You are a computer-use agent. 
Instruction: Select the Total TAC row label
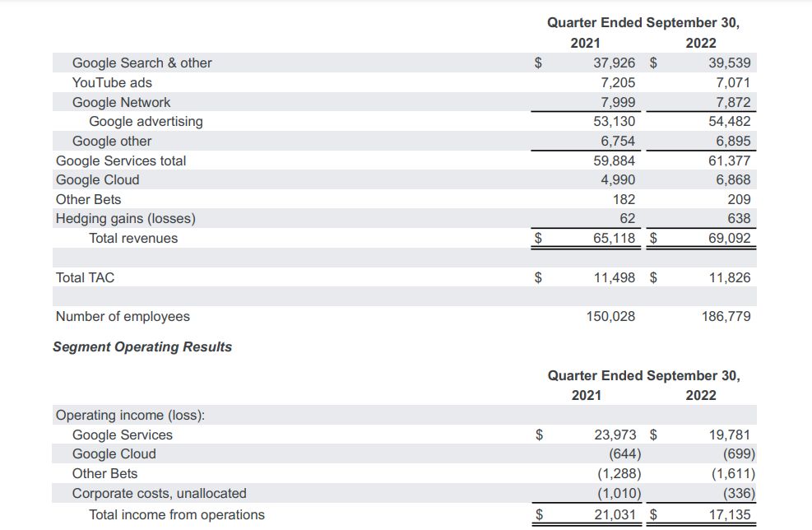click(x=85, y=277)
